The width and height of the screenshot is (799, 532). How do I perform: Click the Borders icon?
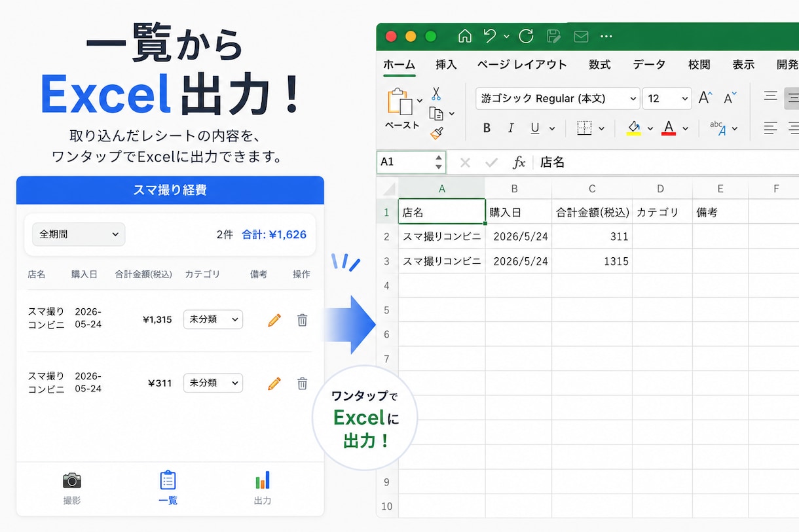pos(584,128)
